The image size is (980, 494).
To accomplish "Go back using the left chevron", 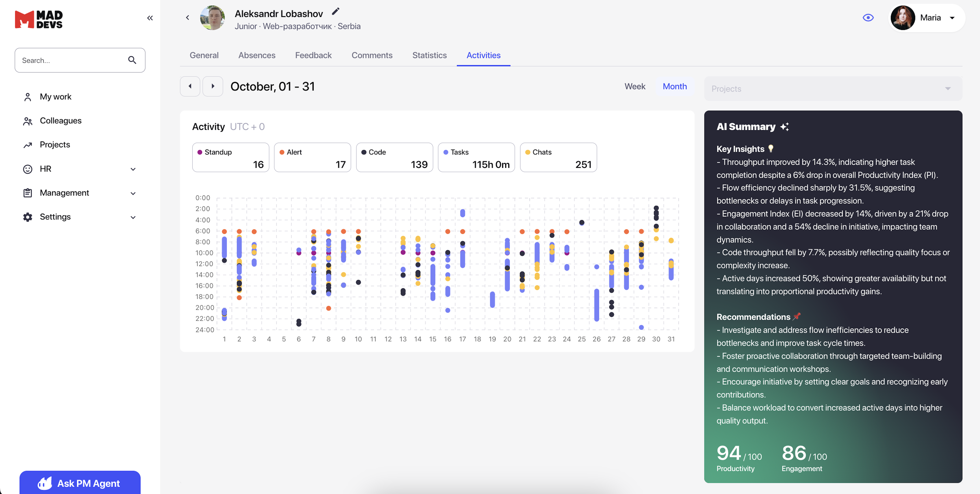I will pos(187,17).
